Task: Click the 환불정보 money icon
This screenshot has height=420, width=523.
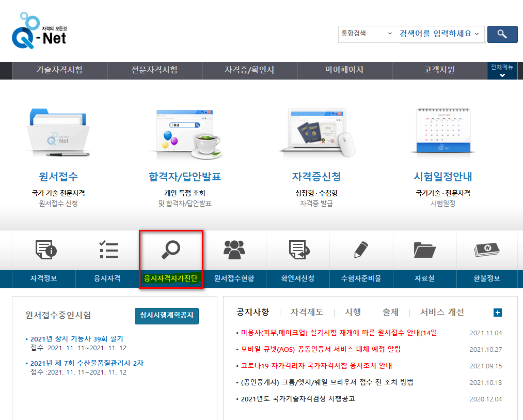Action: pos(487,250)
